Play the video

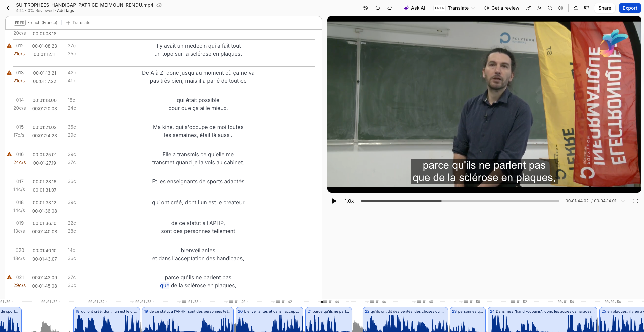[334, 201]
